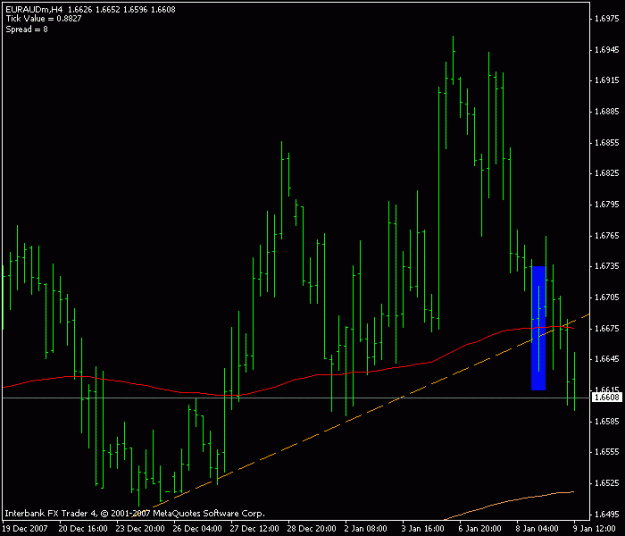
Task: Click the 1.6495 price scale label
Action: [x=607, y=514]
